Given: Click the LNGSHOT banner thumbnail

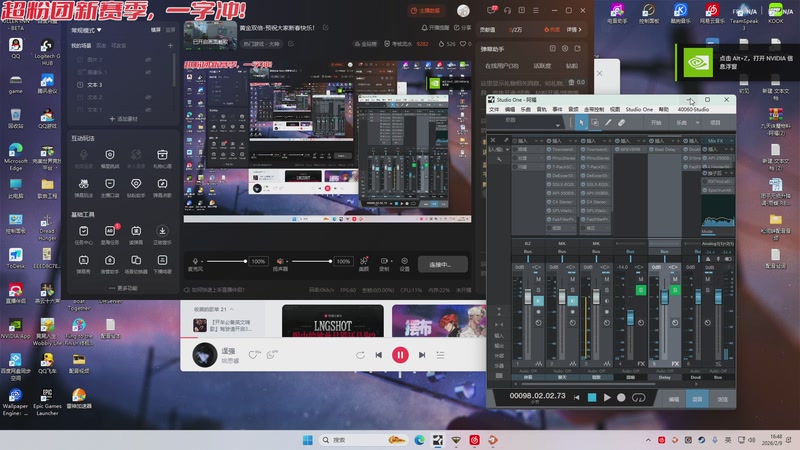Looking at the screenshot, I should [333, 321].
